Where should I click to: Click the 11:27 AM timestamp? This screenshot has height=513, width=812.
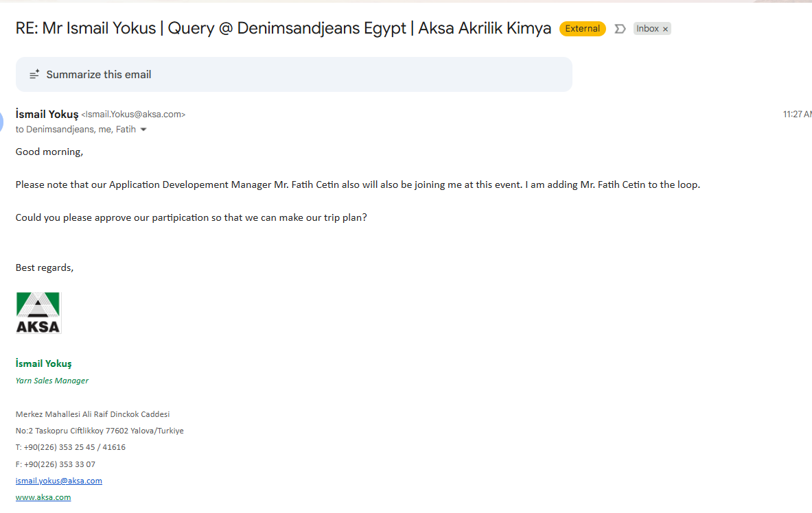[x=797, y=115]
